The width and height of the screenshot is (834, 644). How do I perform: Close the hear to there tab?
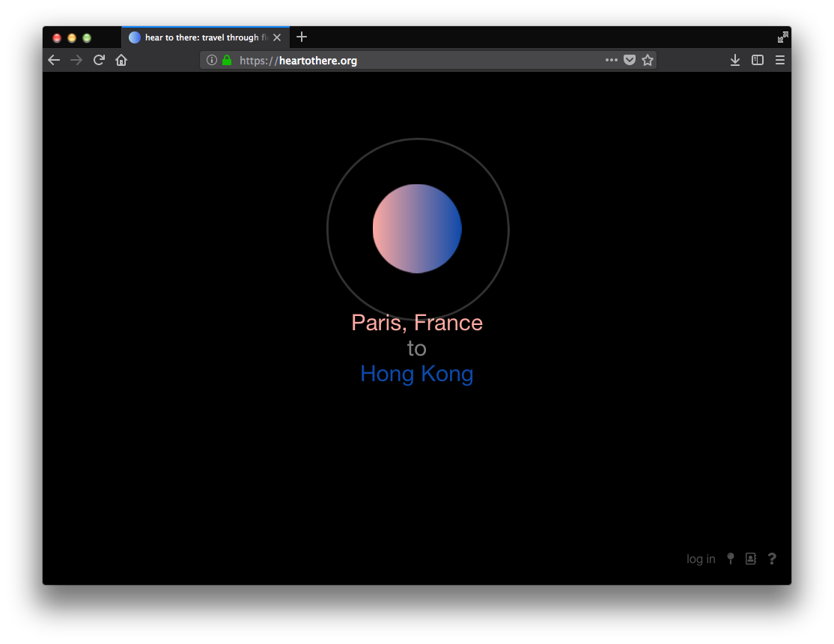277,37
